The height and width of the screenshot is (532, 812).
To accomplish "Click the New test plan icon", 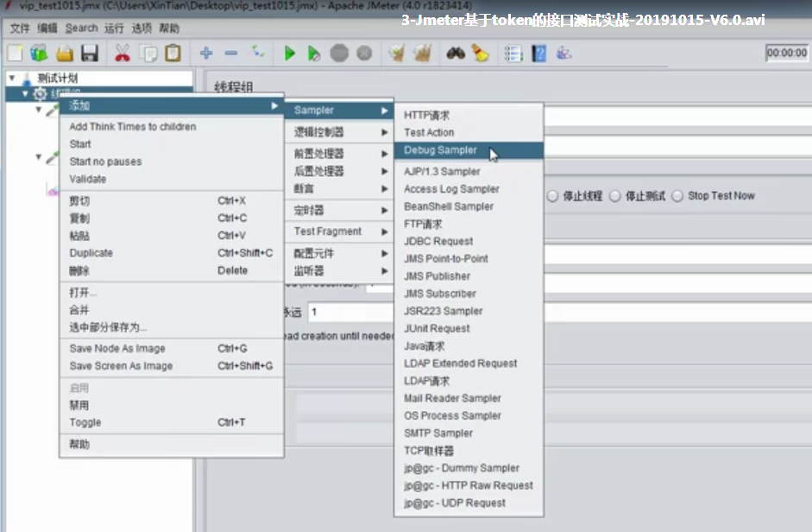I will point(15,53).
